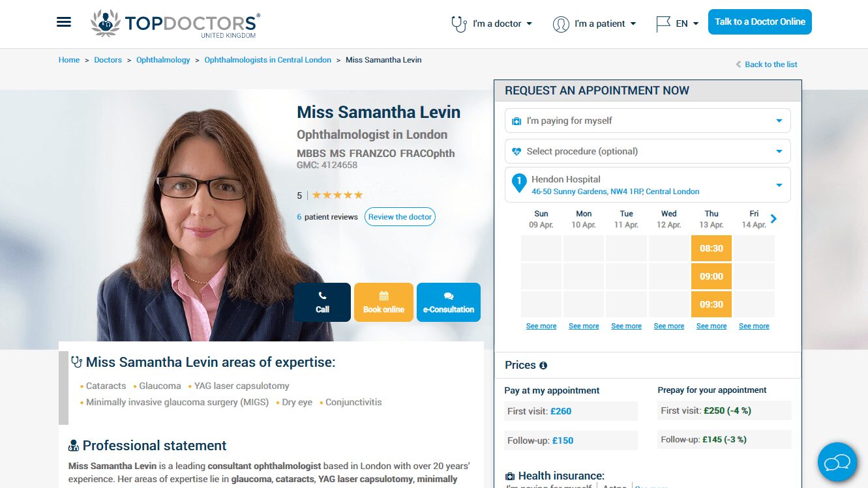Viewport: 868px width, 488px height.
Task: Expand the I'm a patient menu
Action: [594, 23]
